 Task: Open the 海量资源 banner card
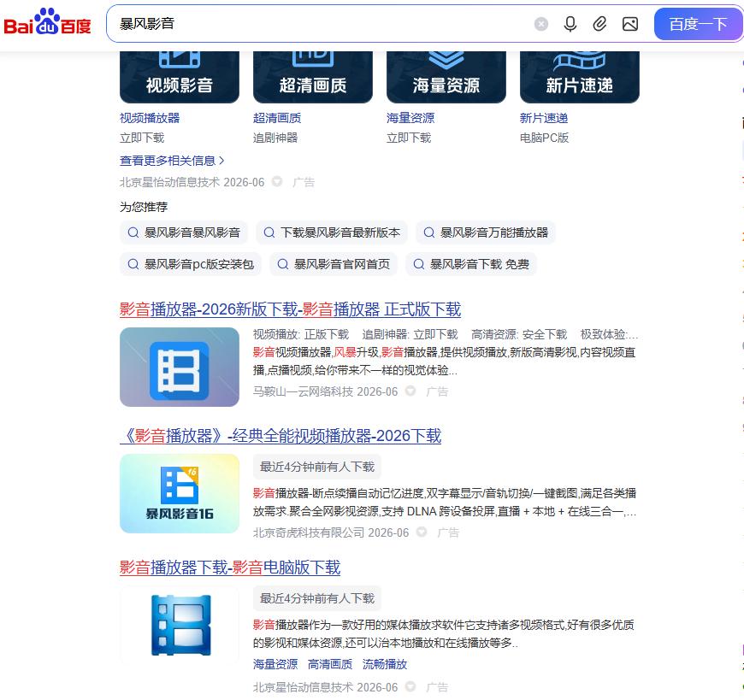[x=446, y=77]
